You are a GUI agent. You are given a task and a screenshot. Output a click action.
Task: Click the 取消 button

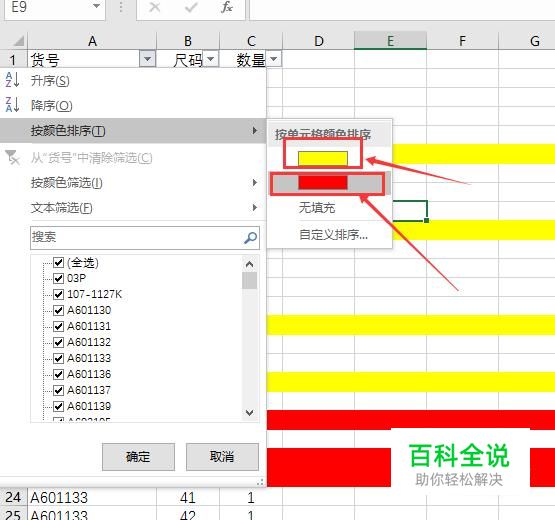(222, 457)
